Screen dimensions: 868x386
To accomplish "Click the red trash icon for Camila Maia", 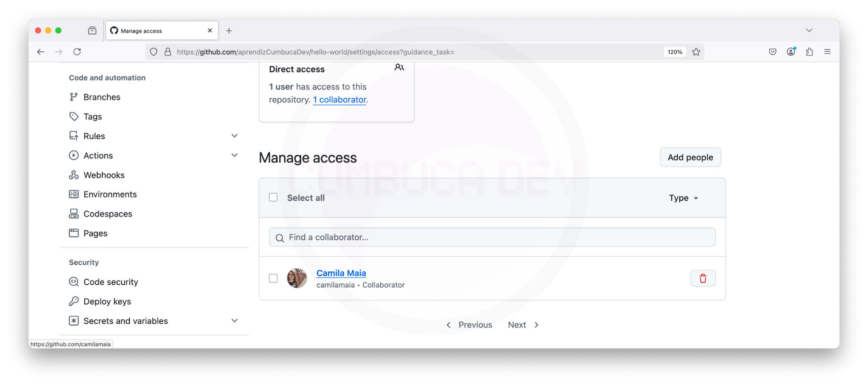I will pos(703,278).
